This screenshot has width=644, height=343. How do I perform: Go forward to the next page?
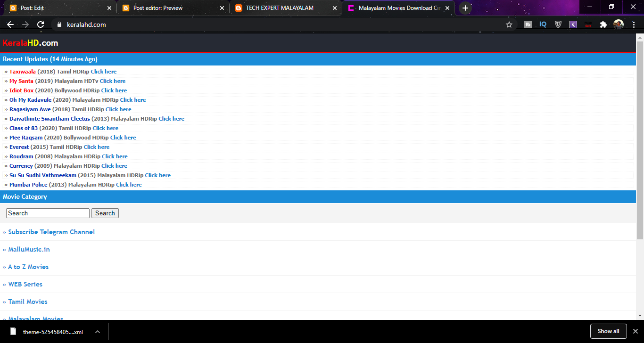(25, 24)
